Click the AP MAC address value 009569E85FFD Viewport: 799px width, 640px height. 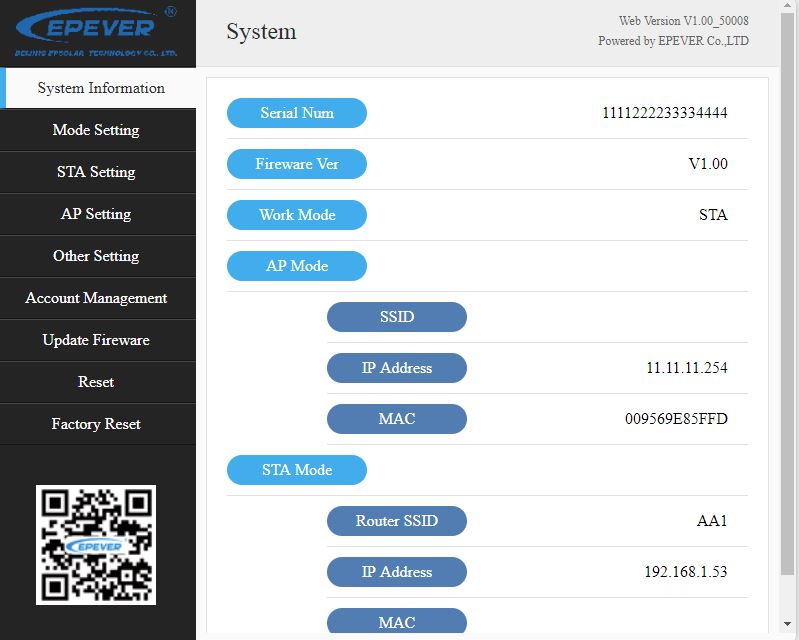pos(676,419)
